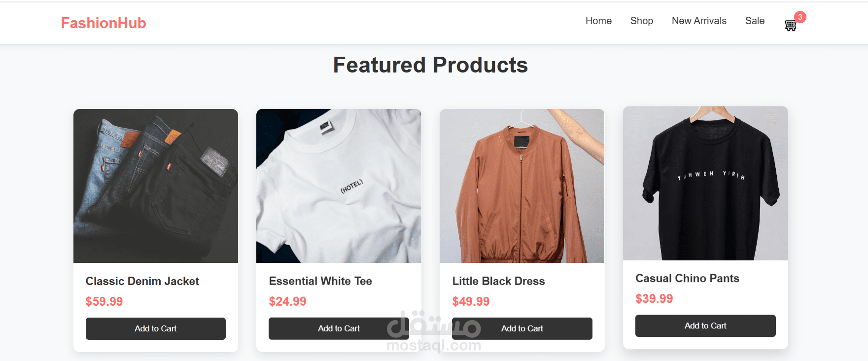Click the FashionHub logo
The width and height of the screenshot is (868, 361).
(x=104, y=23)
